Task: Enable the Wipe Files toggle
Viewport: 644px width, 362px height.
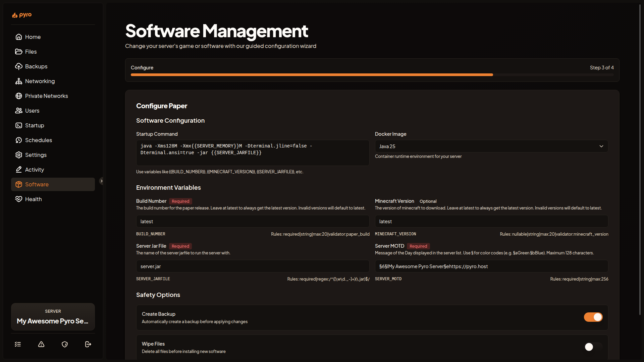Action: point(593,347)
